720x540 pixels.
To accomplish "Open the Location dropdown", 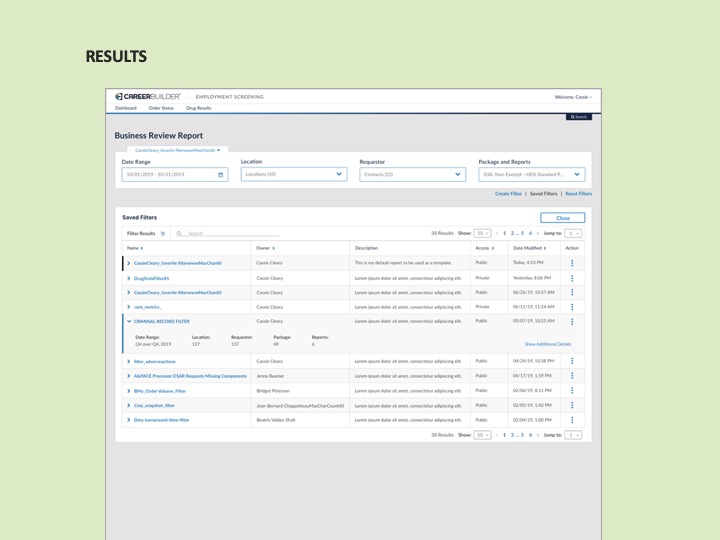I will (294, 174).
